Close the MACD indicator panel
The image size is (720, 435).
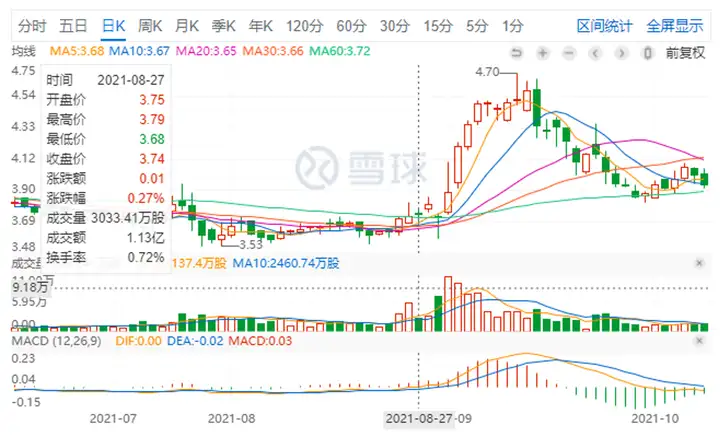click(699, 341)
